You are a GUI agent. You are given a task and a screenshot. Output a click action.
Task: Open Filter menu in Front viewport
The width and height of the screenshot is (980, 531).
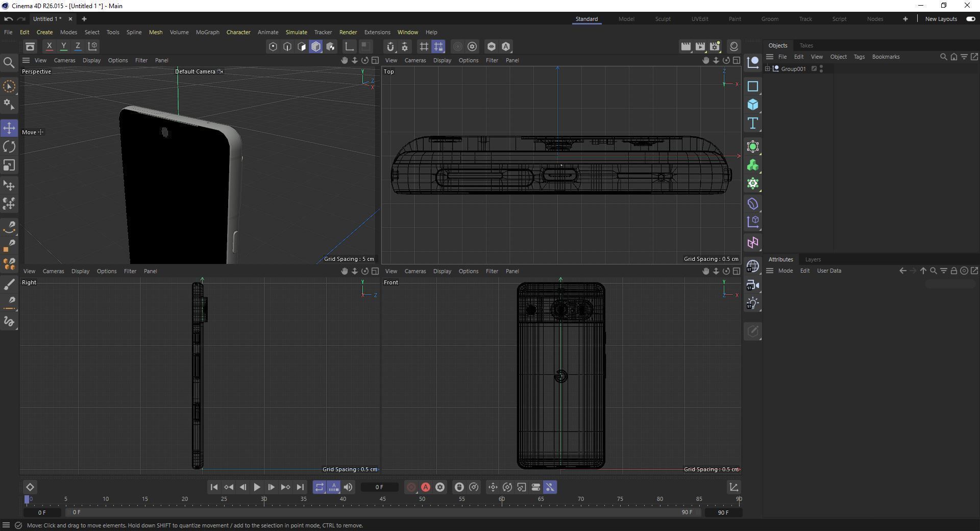click(x=492, y=271)
